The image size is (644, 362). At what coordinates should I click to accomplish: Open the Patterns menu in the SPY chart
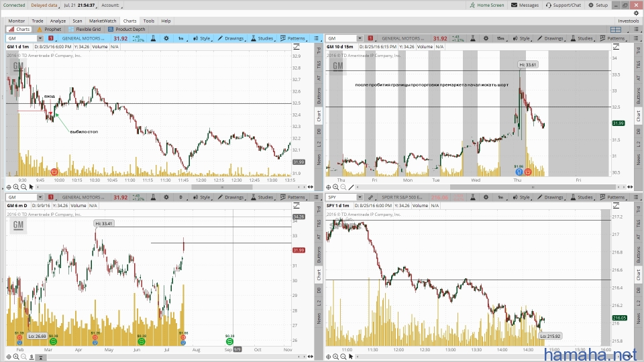click(x=614, y=197)
